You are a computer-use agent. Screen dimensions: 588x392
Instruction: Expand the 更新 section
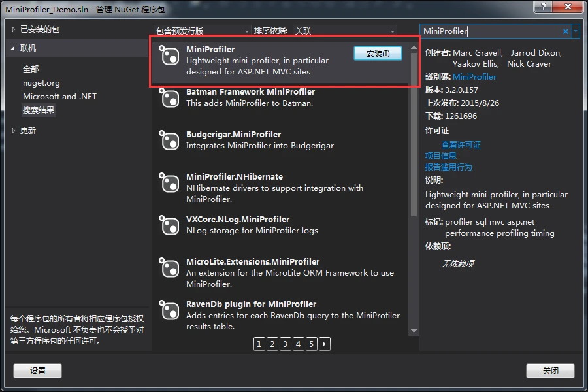point(14,131)
